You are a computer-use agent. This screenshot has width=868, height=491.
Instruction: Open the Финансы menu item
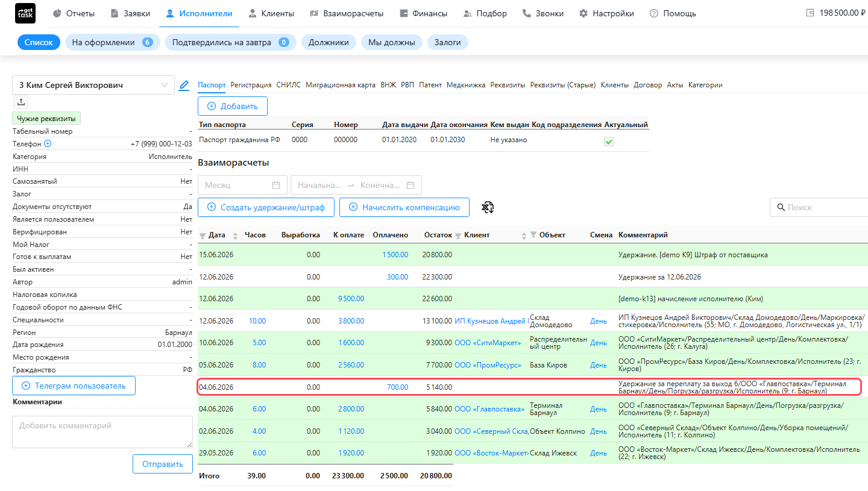[x=423, y=13]
